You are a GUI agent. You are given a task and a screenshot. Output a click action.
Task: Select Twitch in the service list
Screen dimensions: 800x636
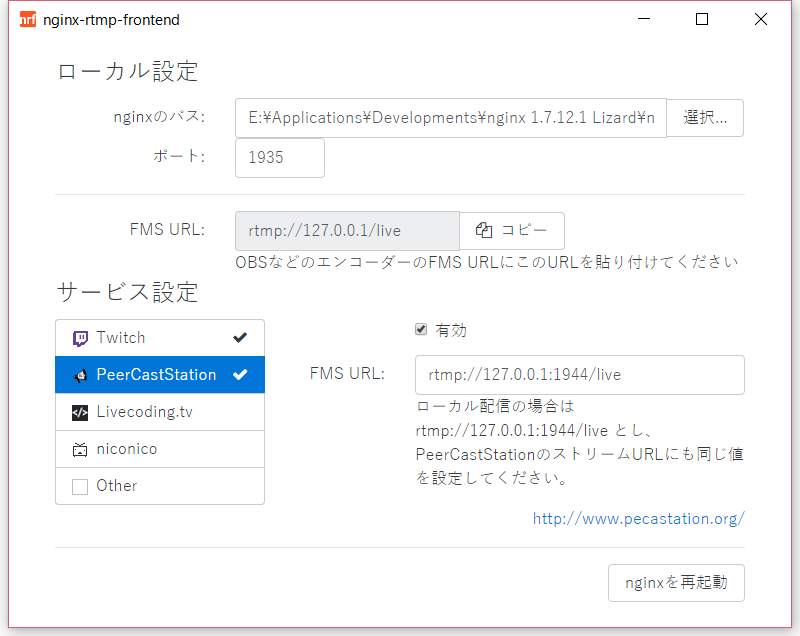point(160,338)
